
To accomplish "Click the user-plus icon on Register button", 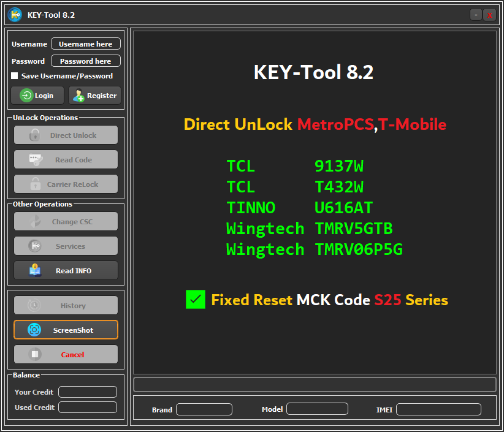I will (78, 96).
